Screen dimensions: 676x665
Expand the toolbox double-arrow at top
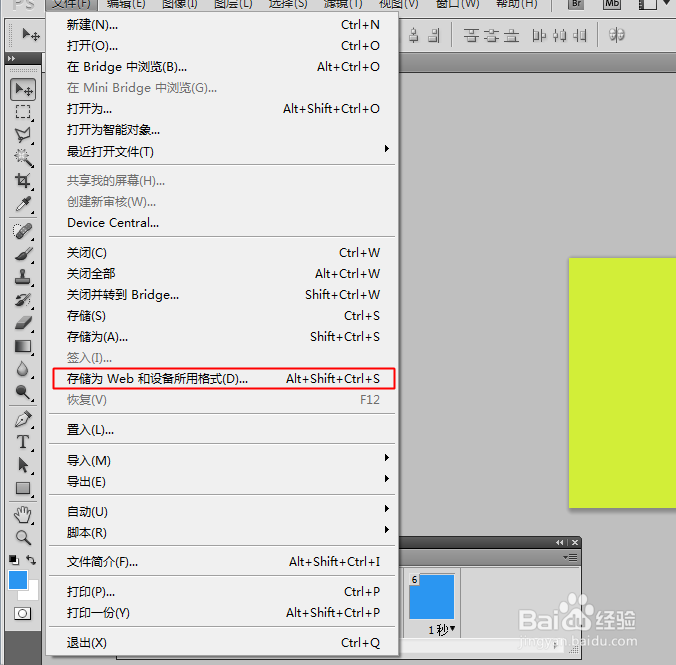click(x=12, y=58)
